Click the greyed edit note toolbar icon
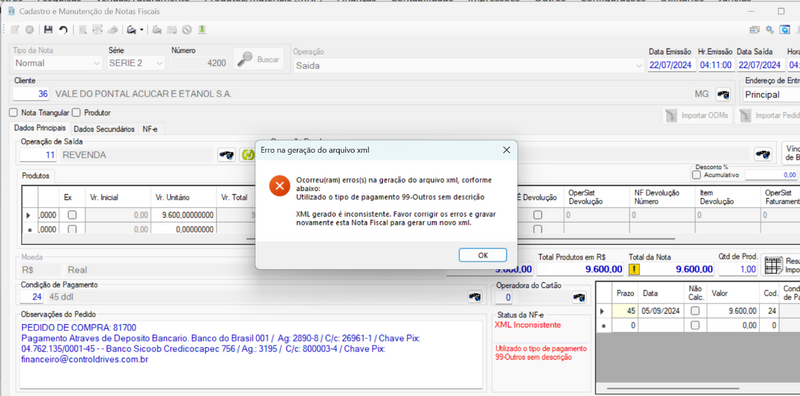The image size is (800, 396). tap(15, 30)
